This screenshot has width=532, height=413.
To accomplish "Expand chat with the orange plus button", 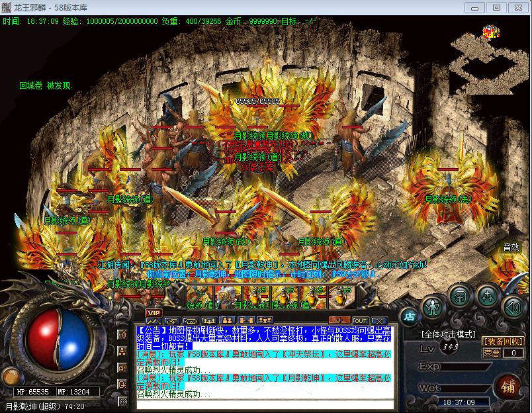I will 339,320.
